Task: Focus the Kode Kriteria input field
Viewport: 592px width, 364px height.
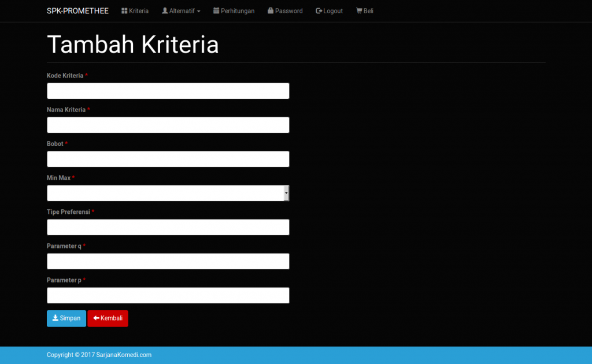Action: 168,91
